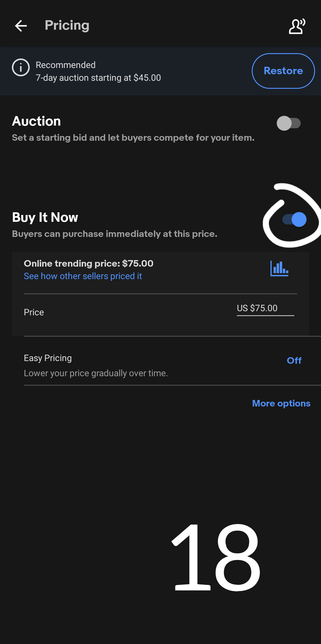Restore the recommended pricing
Screen dimensions: 321x644
(x=283, y=71)
